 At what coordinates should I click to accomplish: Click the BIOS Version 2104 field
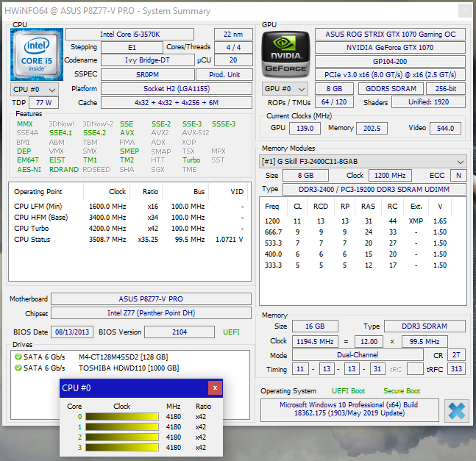180,332
